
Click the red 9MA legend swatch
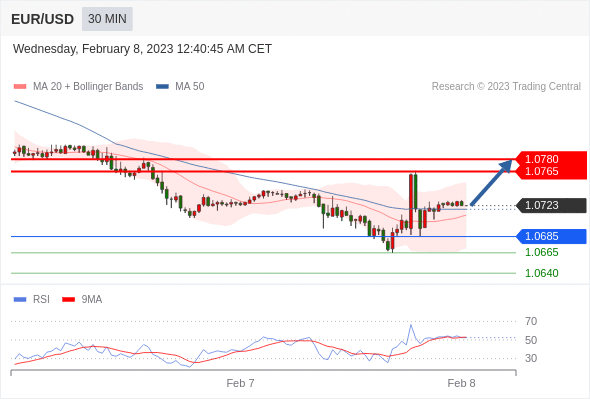click(x=68, y=300)
